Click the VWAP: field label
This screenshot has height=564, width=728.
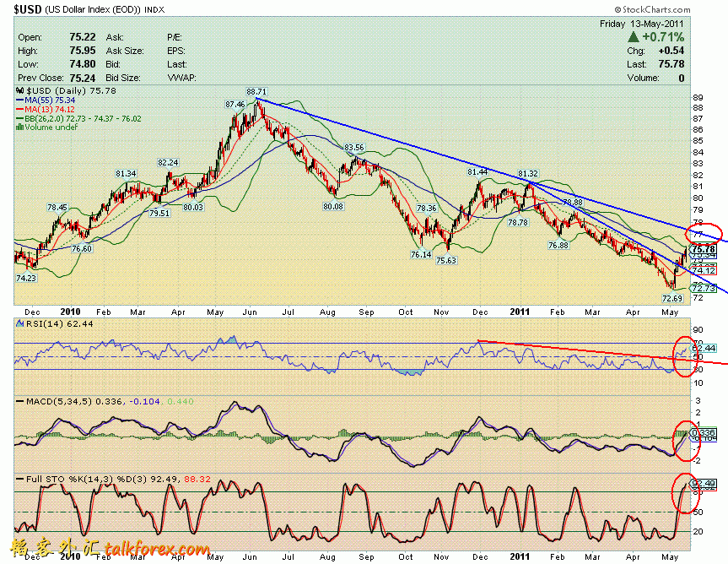(181, 78)
